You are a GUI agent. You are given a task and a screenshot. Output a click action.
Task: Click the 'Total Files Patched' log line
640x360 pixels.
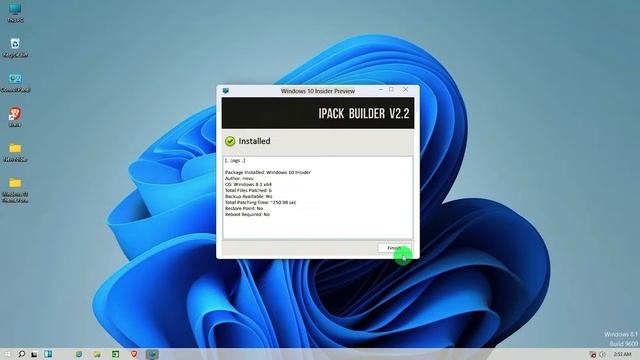pos(248,190)
